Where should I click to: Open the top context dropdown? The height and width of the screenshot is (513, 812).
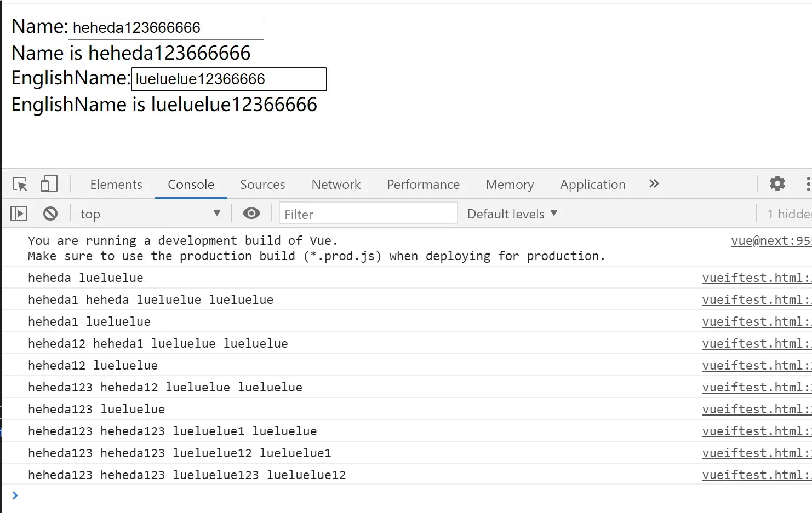click(x=150, y=214)
